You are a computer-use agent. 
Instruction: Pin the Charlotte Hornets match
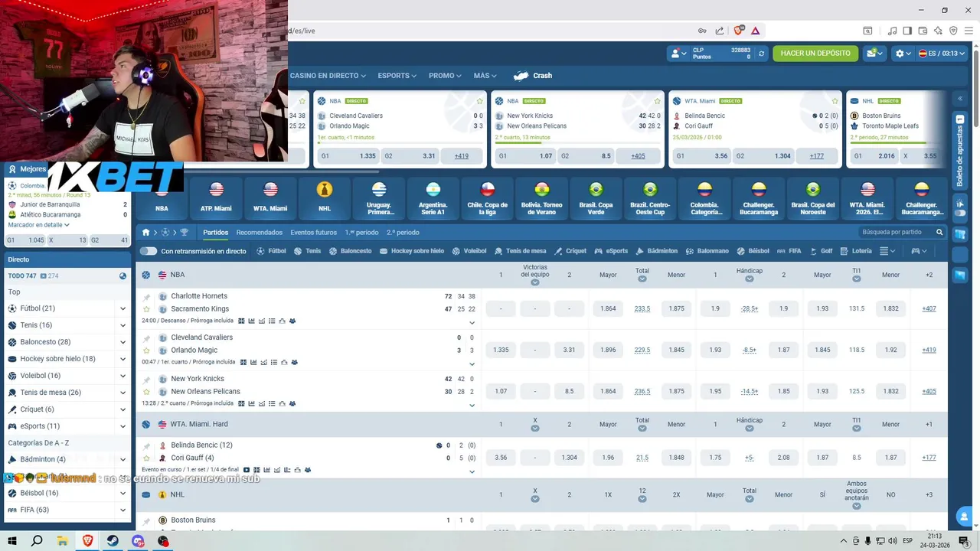point(146,296)
